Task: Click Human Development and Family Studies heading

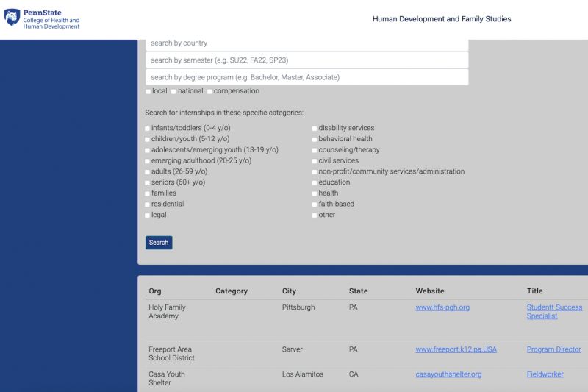Action: click(x=442, y=19)
